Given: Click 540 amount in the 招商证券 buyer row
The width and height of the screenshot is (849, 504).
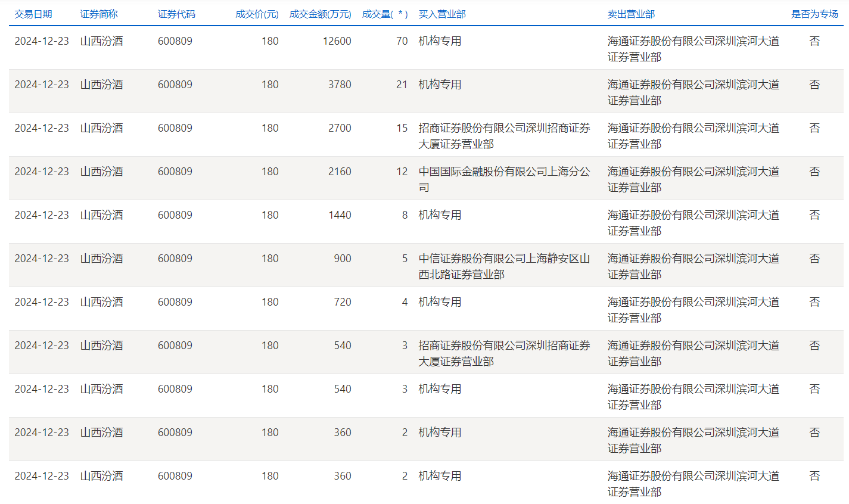Looking at the screenshot, I should coord(343,346).
